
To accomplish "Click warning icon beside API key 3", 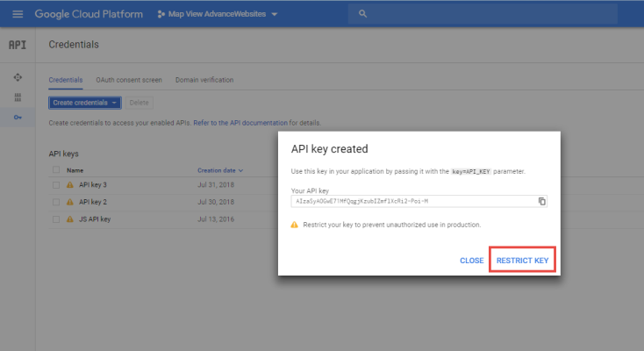I will coord(70,185).
